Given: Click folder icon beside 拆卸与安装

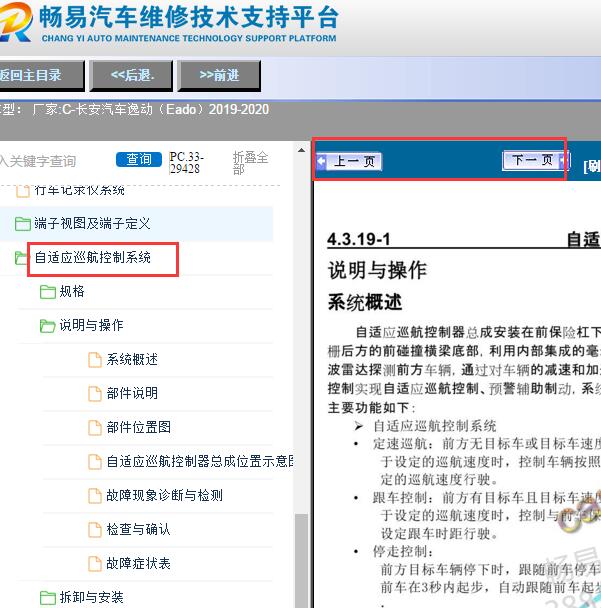Looking at the screenshot, I should [48, 598].
